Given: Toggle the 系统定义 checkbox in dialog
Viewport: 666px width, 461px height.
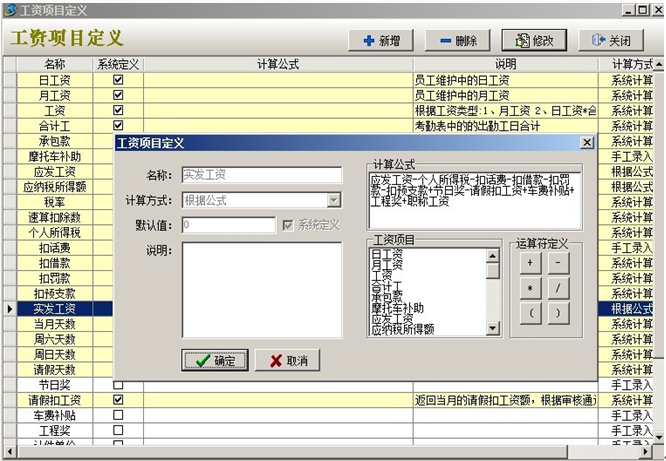Looking at the screenshot, I should [288, 225].
